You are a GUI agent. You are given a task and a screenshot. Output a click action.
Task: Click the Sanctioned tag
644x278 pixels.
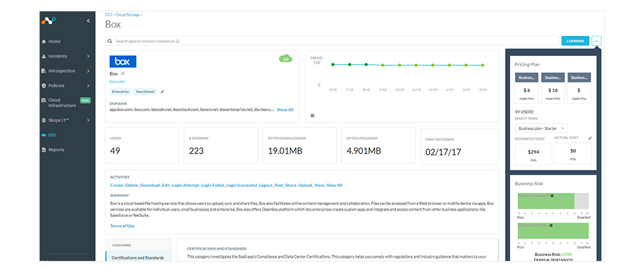point(145,92)
